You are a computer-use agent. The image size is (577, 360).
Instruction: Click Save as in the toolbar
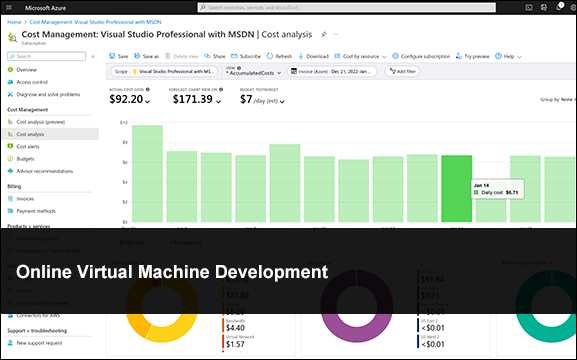(x=146, y=56)
